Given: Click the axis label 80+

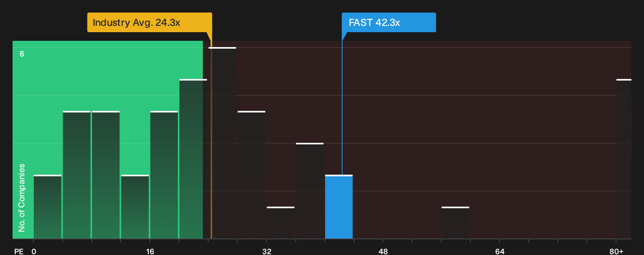Looking at the screenshot, I should (x=616, y=251).
